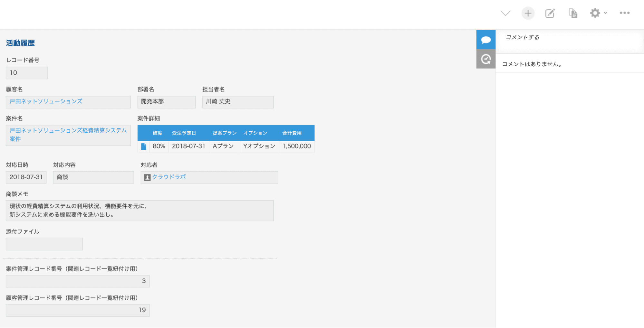
Task: Open record editing with pencil icon
Action: pyautogui.click(x=550, y=13)
